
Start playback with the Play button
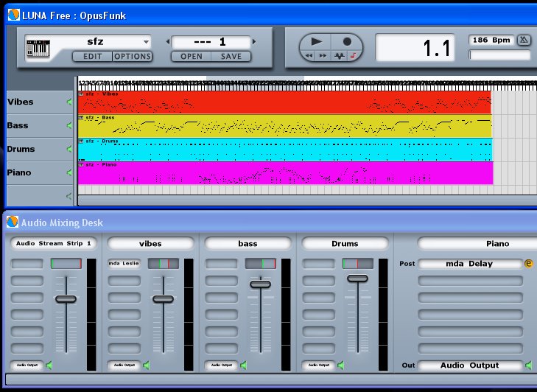[316, 42]
